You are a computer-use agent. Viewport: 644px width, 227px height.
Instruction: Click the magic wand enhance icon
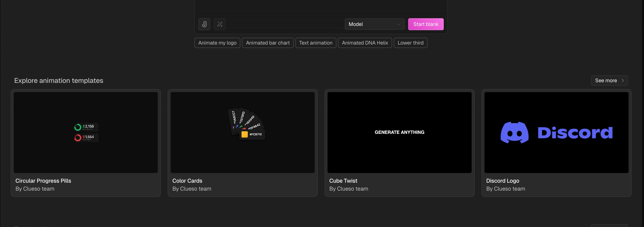point(220,24)
